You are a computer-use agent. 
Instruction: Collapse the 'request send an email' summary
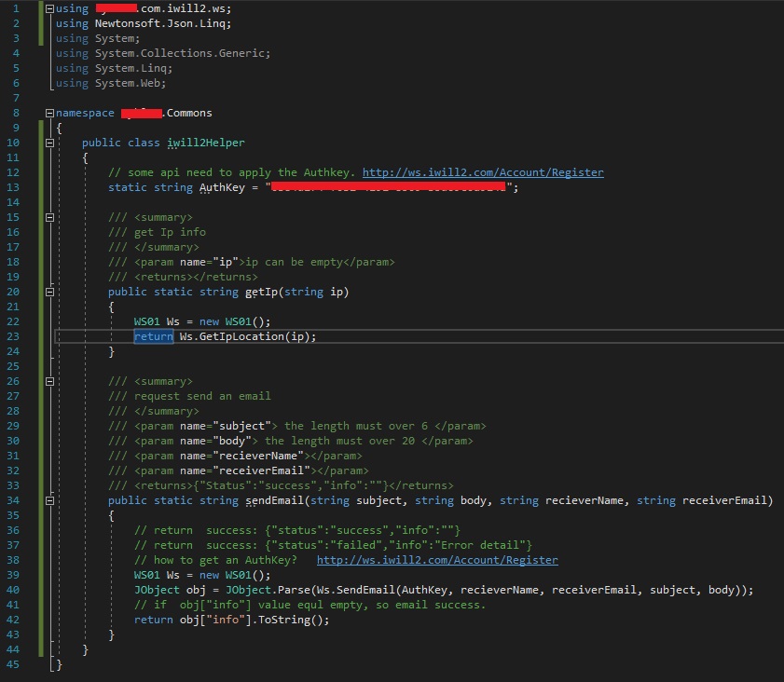(49, 381)
